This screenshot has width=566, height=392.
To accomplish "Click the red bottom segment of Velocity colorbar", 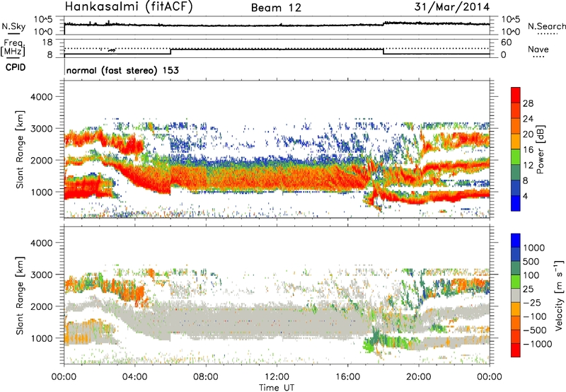I will (x=516, y=350).
